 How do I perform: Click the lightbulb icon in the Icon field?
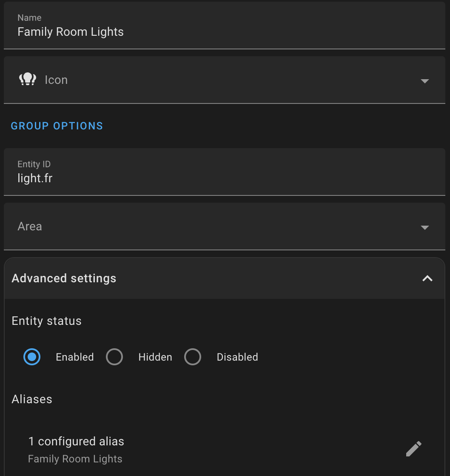28,79
